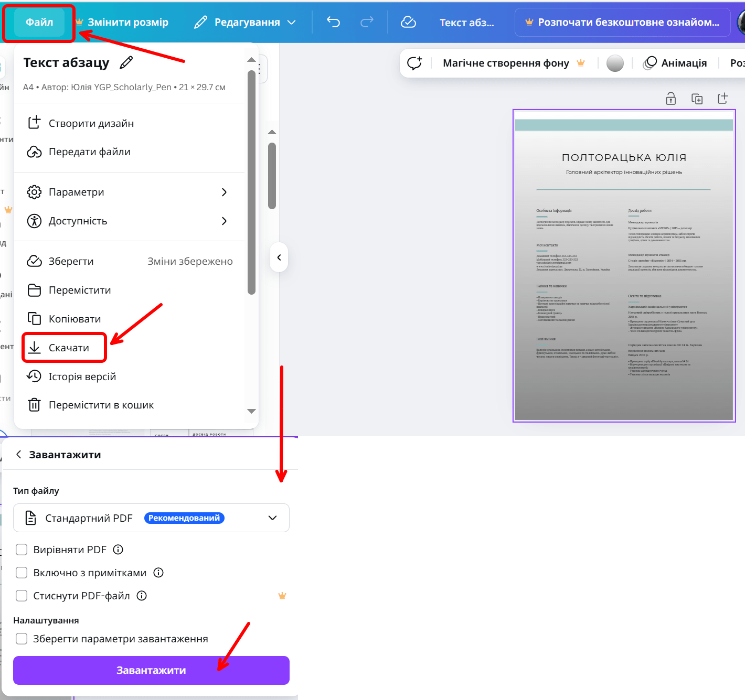Click the cloud save status icon

click(x=408, y=22)
